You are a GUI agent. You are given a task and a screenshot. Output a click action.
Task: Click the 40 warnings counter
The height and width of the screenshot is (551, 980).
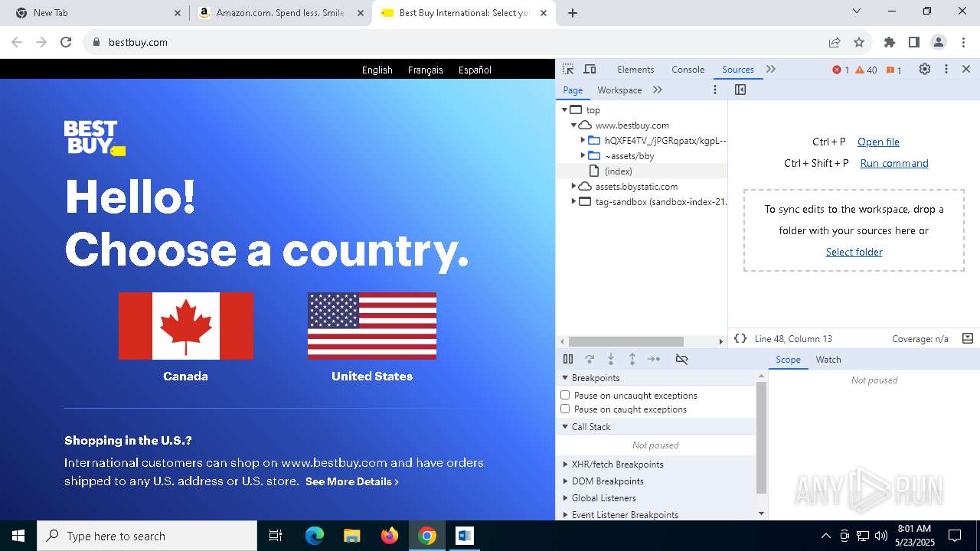866,70
